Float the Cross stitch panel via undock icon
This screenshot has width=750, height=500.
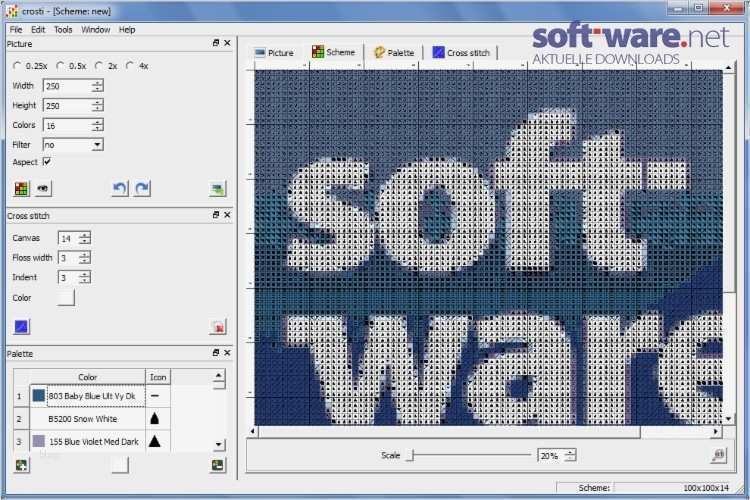pos(216,215)
